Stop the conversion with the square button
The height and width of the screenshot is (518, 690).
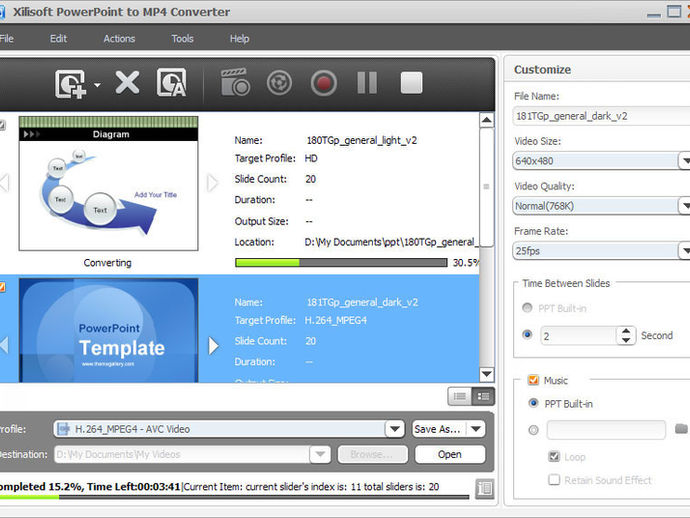(411, 83)
